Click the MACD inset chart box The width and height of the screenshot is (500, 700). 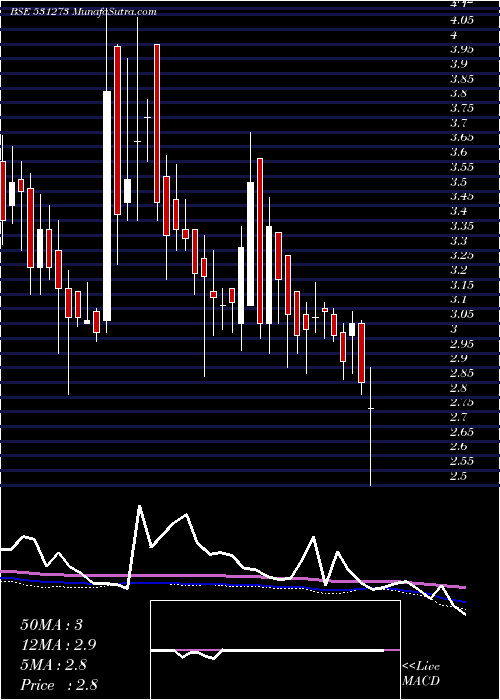275,650
